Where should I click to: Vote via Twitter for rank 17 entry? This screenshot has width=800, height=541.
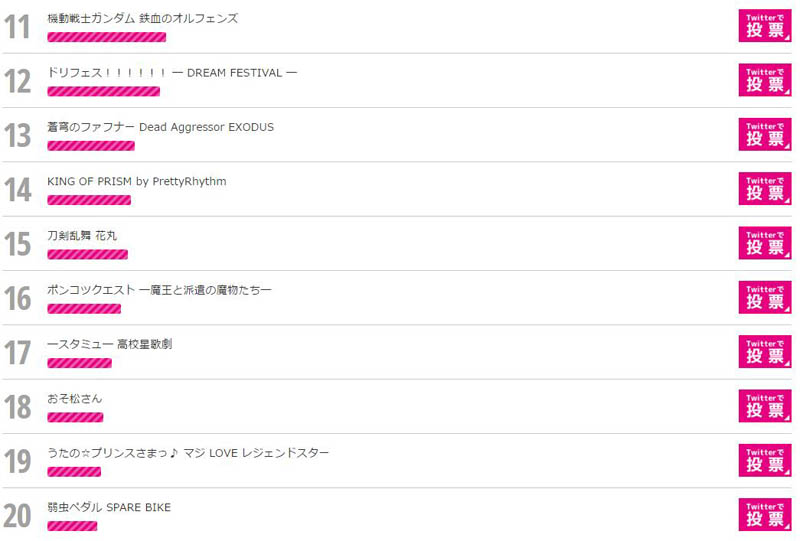765,352
